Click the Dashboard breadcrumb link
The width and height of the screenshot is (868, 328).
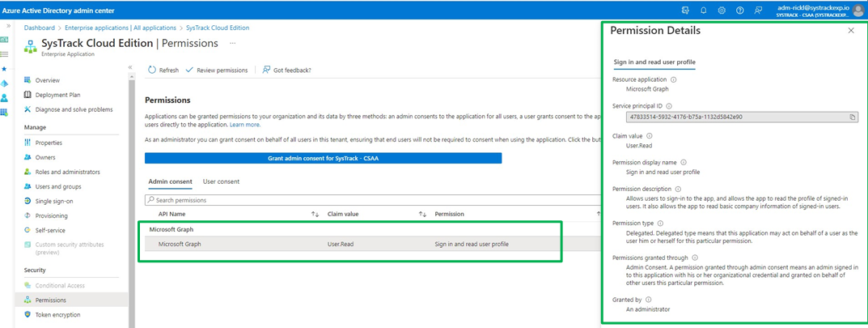(x=40, y=28)
